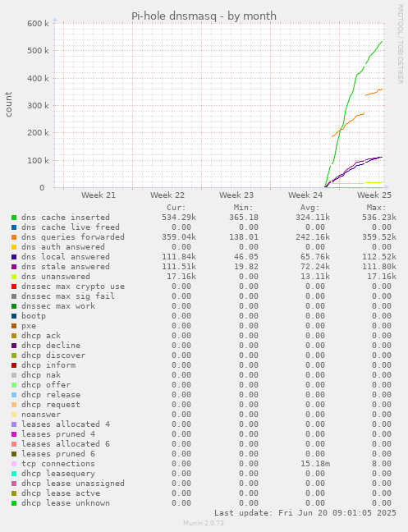
Task: Click the 'bootp' legend label
Action: point(34,316)
